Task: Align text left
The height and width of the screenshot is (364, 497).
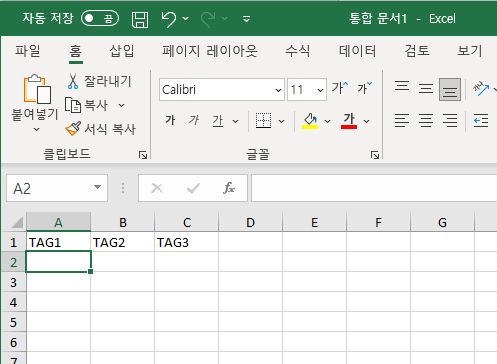Action: (402, 120)
